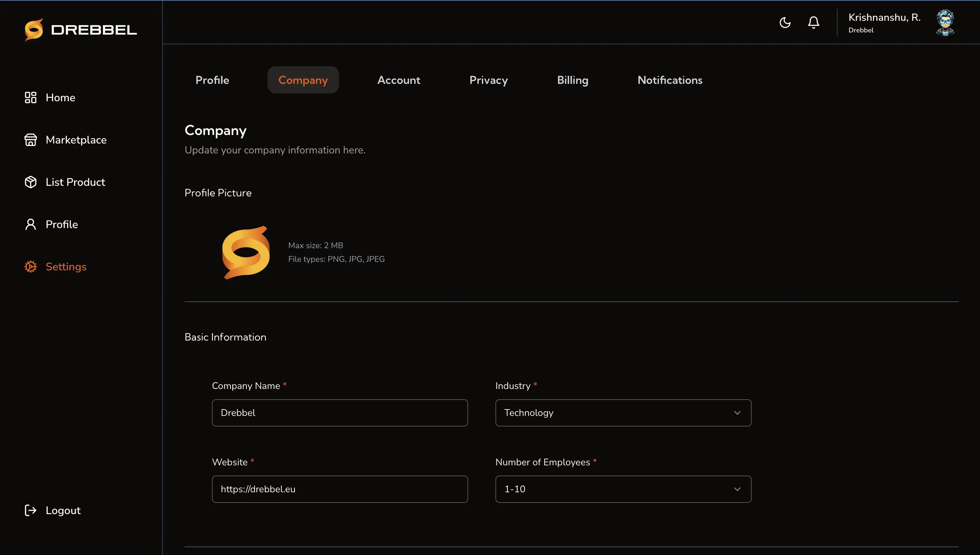Open the Industry dropdown showing Technology
Image resolution: width=980 pixels, height=555 pixels.
coord(623,413)
